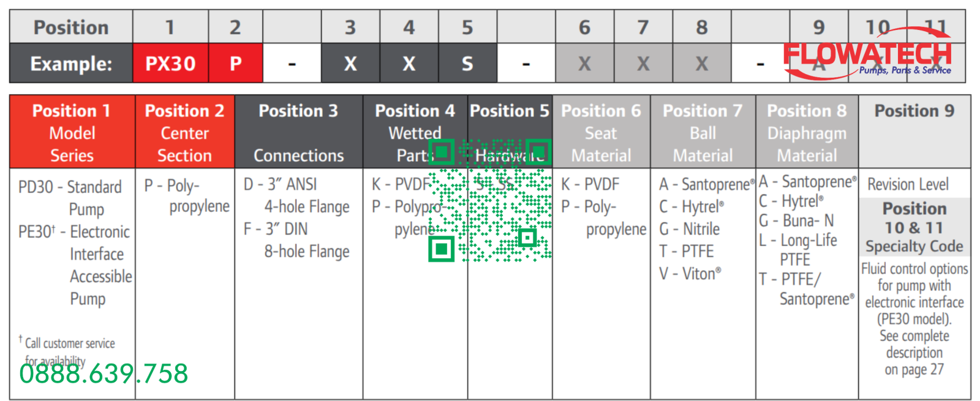Viewport: 980px width, 401px height.
Task: Click the Flowatech logo
Action: pos(868,54)
